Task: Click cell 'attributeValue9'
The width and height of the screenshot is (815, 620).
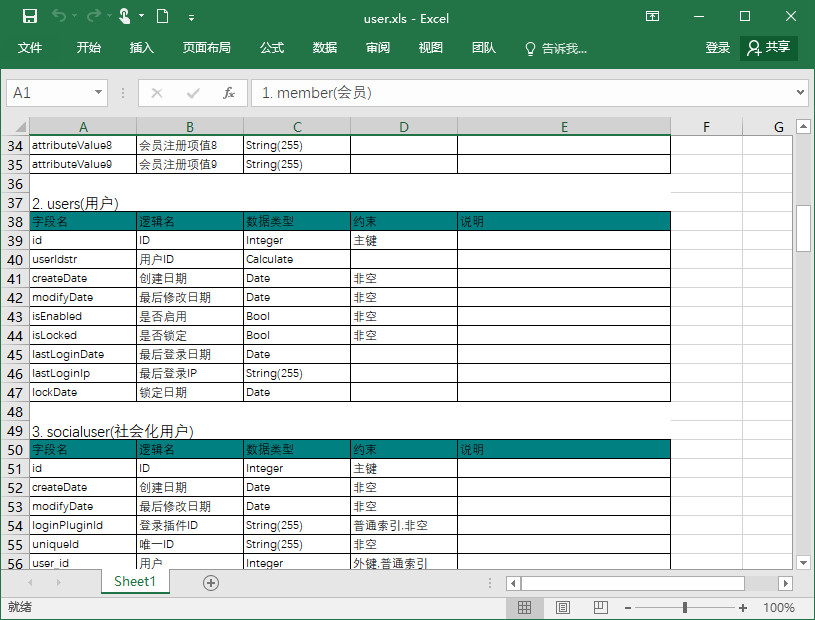Action: tap(83, 164)
